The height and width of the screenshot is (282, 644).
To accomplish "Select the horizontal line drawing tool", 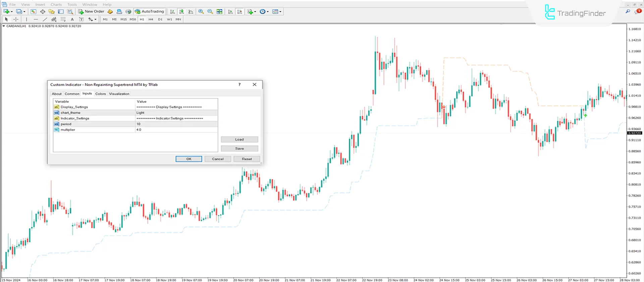I will click(36, 19).
